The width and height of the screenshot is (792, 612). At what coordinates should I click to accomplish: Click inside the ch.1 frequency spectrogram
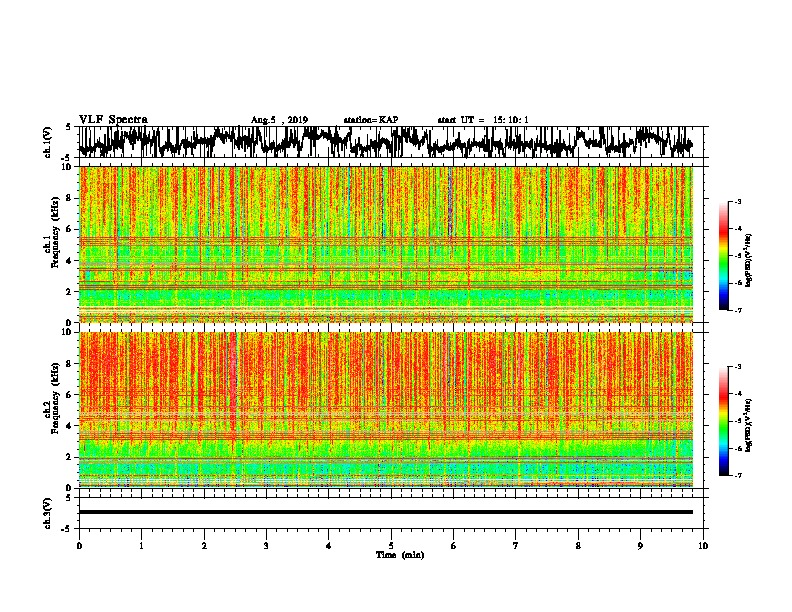tap(386, 244)
